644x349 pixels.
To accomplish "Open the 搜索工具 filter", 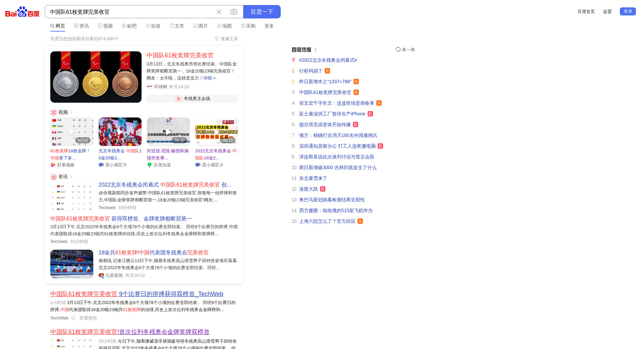I will [226, 39].
